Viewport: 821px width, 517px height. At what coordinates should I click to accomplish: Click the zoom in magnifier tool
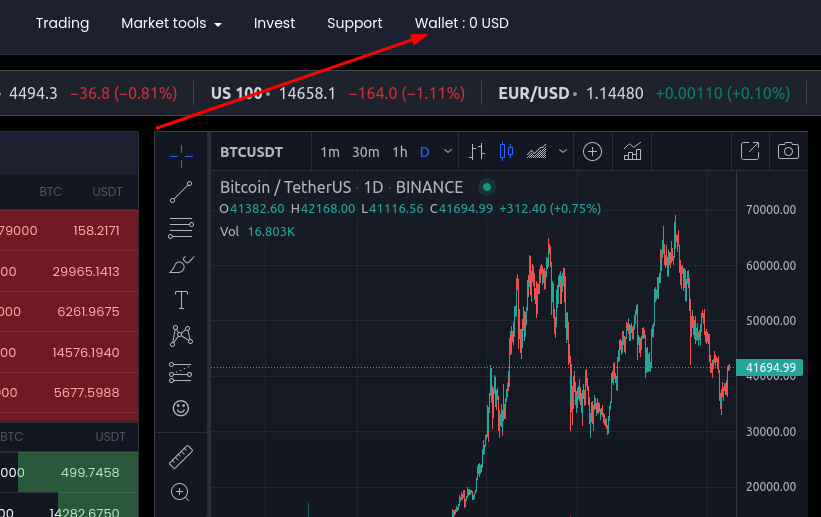coord(181,492)
